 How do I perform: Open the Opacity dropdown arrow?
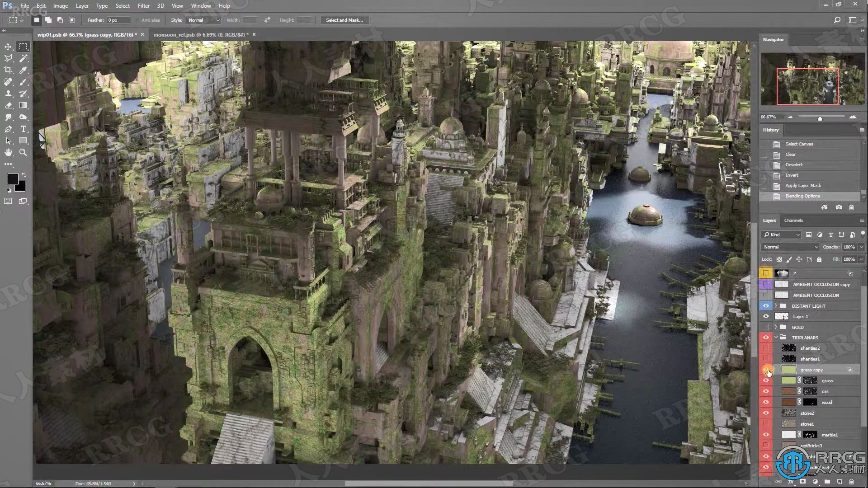pyautogui.click(x=861, y=247)
